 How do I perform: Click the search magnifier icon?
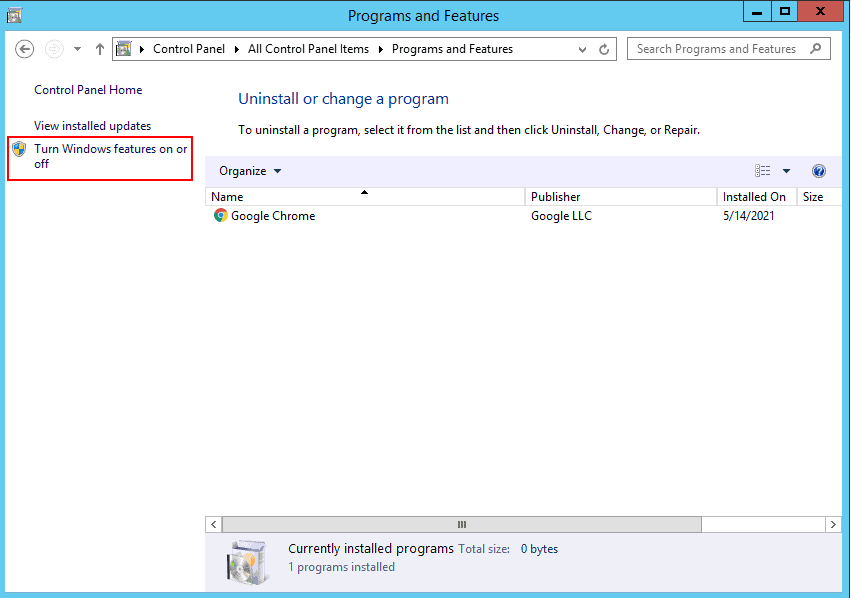click(x=815, y=49)
